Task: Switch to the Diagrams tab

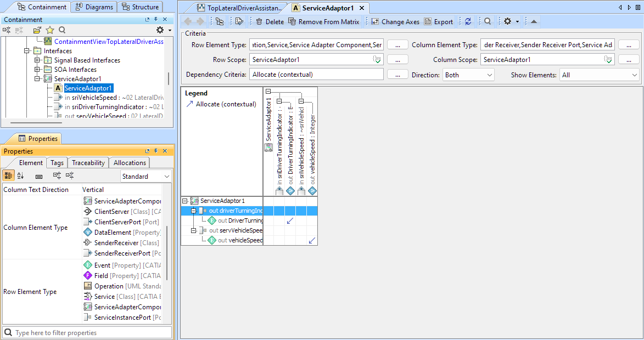Action: (94, 7)
